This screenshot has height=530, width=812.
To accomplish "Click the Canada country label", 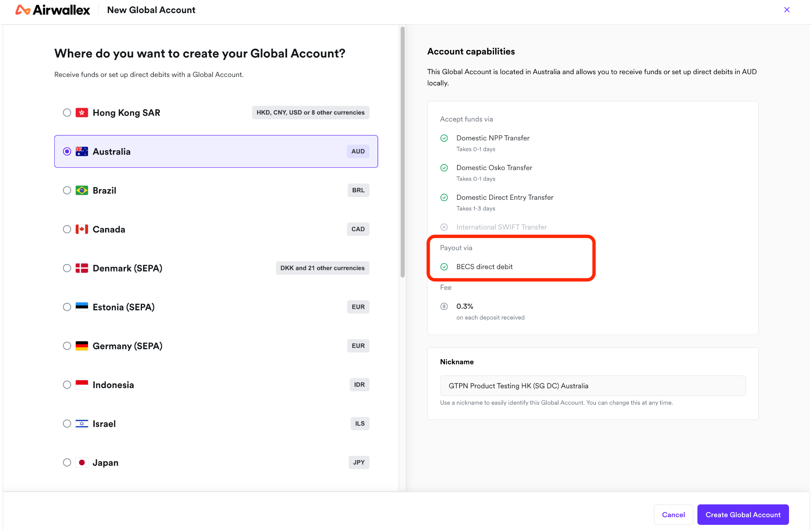I will 109,229.
